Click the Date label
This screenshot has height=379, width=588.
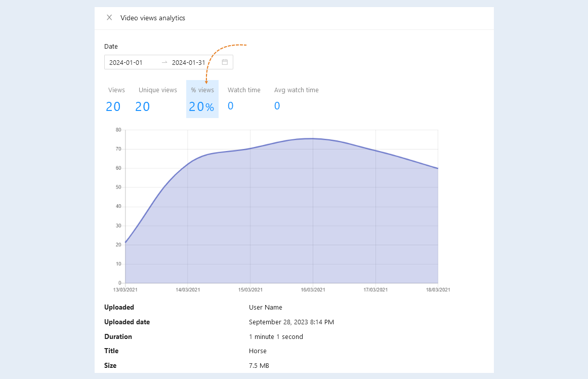pyautogui.click(x=111, y=47)
